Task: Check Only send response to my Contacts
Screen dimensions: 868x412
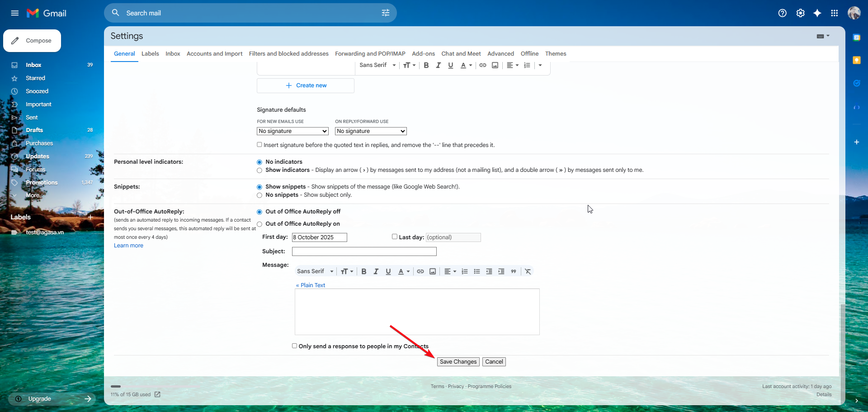Action: point(294,346)
